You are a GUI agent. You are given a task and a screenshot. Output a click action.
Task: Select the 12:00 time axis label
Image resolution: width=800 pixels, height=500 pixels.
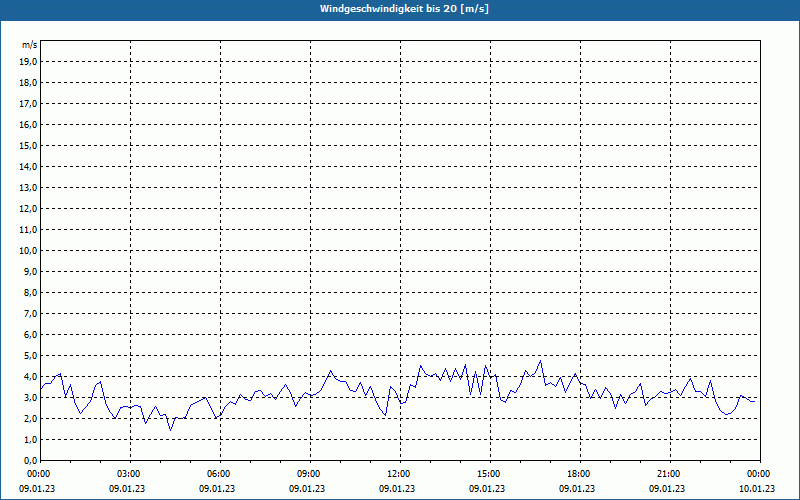(x=398, y=474)
